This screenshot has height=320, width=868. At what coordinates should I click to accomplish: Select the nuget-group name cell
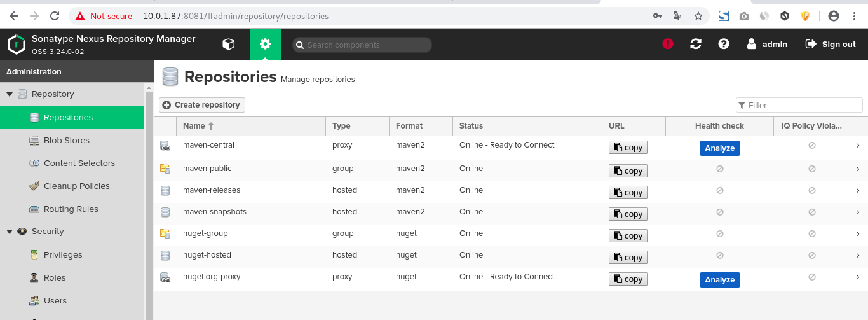tap(205, 233)
